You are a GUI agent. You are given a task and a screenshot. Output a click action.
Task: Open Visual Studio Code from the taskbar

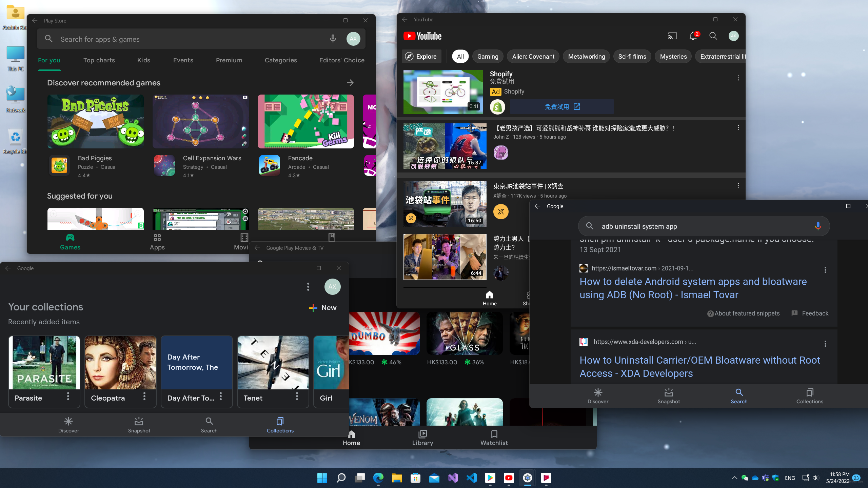pos(471,478)
